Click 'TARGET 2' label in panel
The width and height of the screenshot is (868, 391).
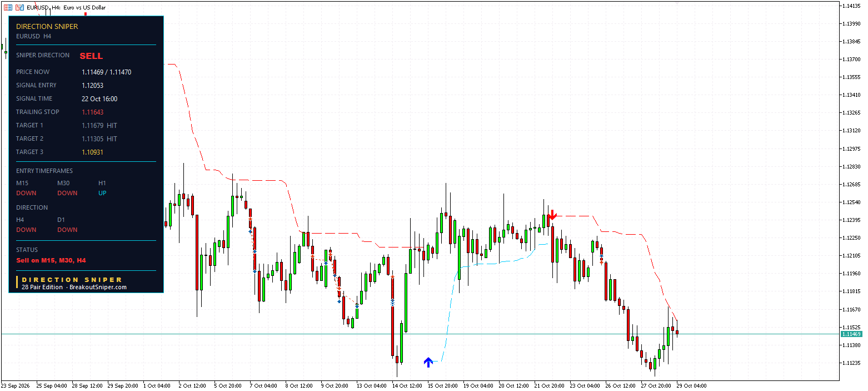tap(29, 138)
